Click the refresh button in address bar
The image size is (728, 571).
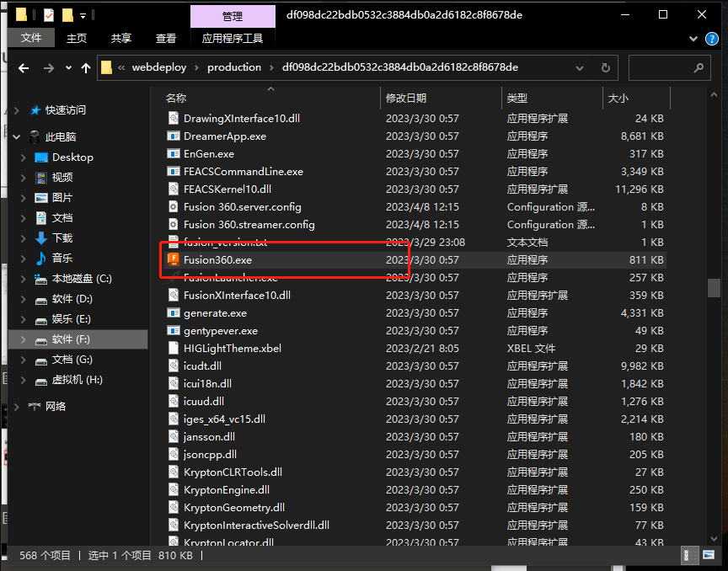[605, 67]
